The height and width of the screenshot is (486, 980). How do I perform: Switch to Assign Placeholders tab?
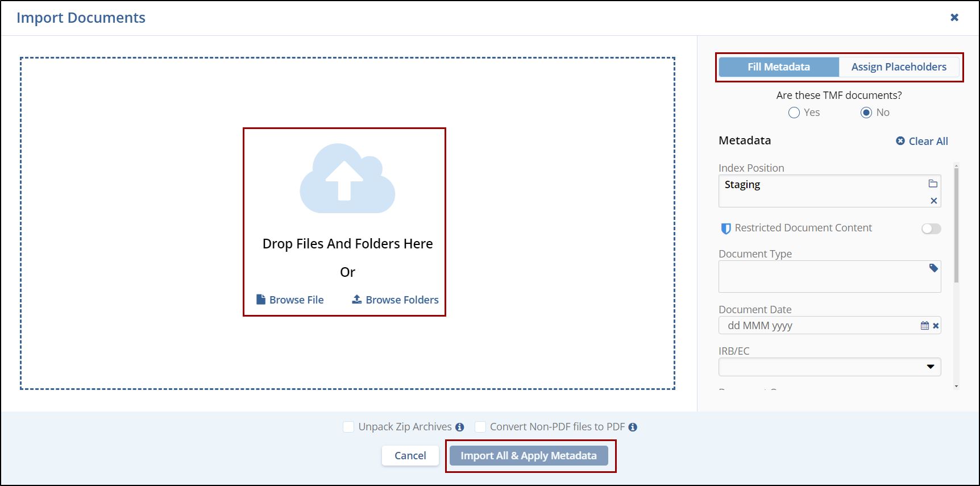[x=898, y=67]
